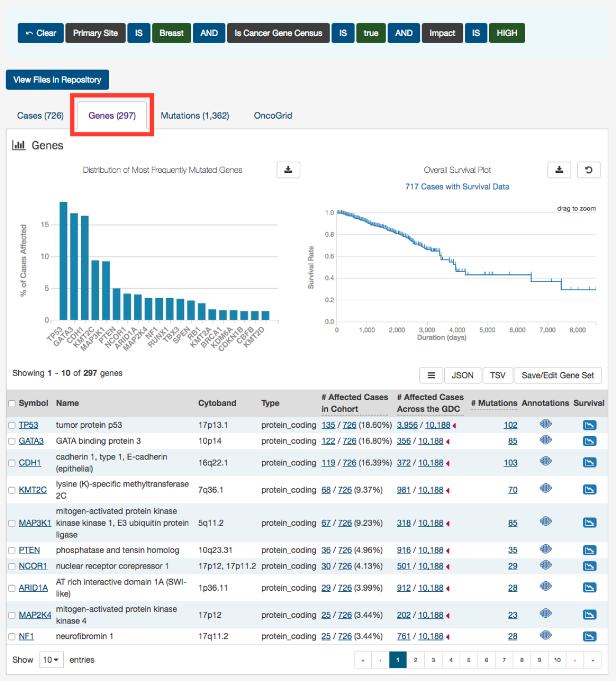
Task: Click the CDH1 survival plot icon
Action: click(589, 463)
